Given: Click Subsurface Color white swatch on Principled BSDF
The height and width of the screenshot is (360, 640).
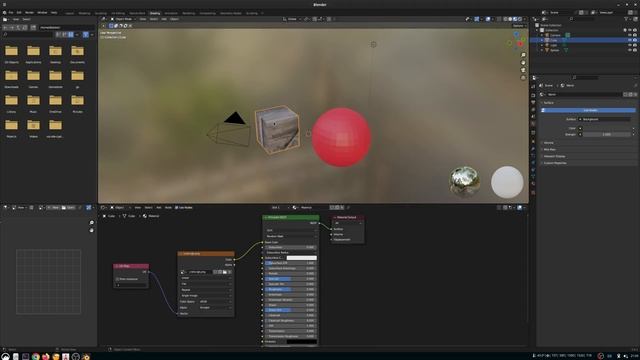Looking at the screenshot, I should [302, 258].
